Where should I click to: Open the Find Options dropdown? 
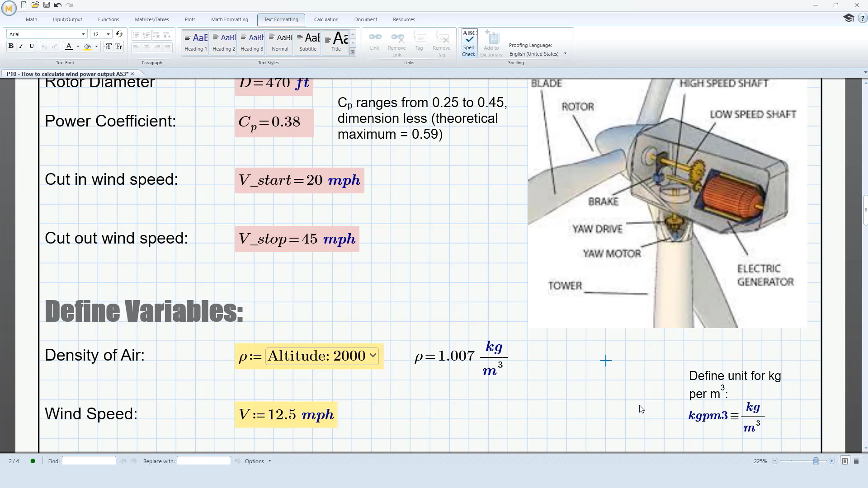tap(258, 461)
